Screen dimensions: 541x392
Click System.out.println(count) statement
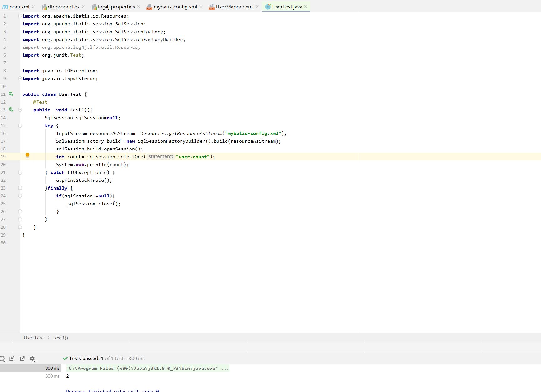[92, 165]
